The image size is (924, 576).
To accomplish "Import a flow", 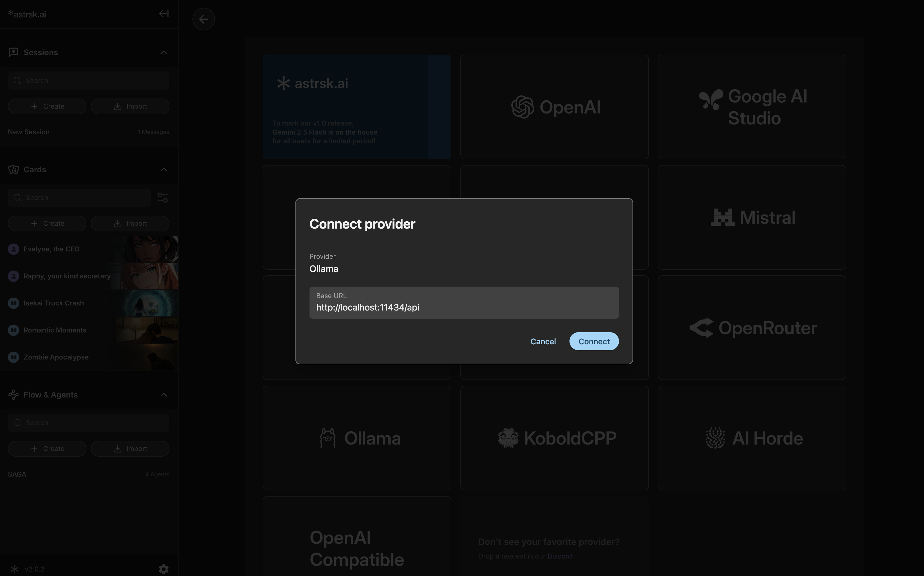I will click(x=130, y=448).
